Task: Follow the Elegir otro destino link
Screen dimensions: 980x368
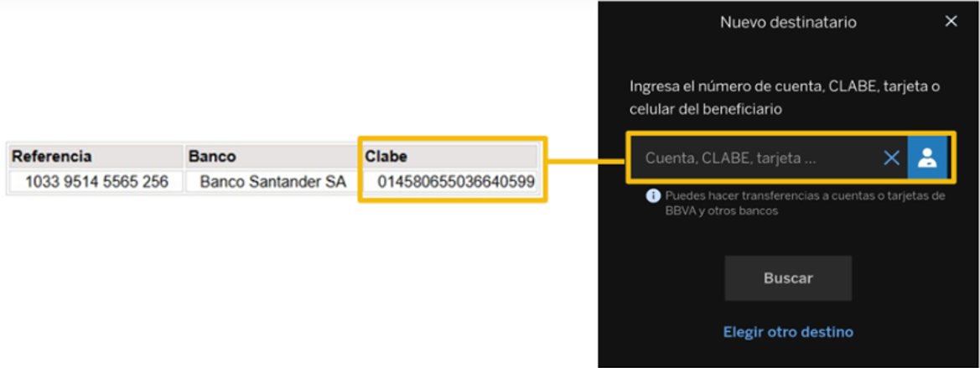Action: 788,332
